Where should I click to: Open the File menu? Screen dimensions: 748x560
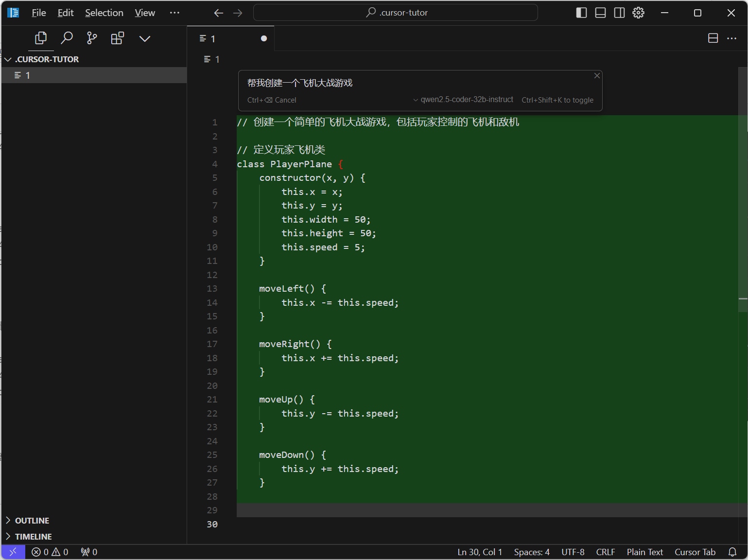pyautogui.click(x=38, y=13)
